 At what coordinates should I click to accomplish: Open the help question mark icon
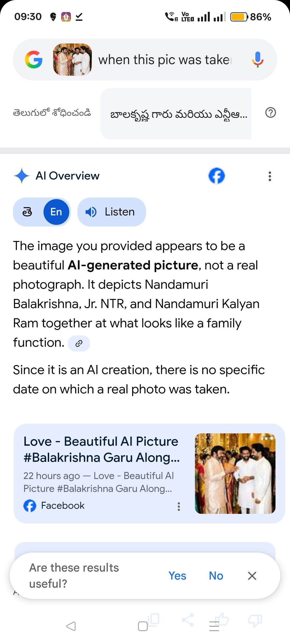tap(270, 113)
